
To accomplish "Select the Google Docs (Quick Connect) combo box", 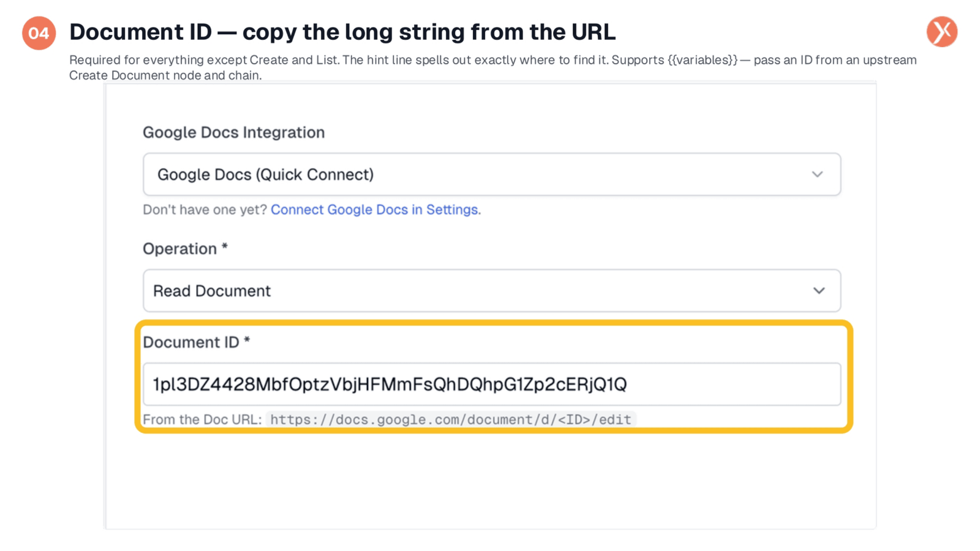I will point(492,174).
